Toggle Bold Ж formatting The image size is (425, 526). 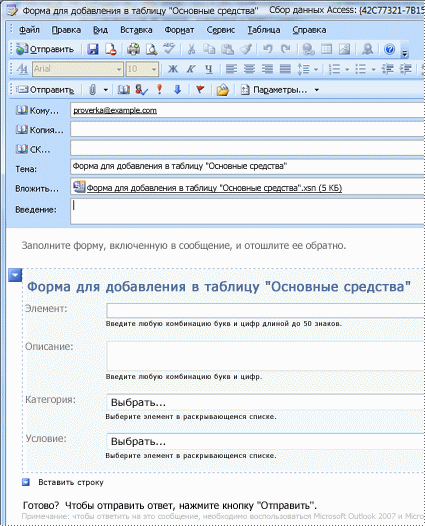point(173,69)
